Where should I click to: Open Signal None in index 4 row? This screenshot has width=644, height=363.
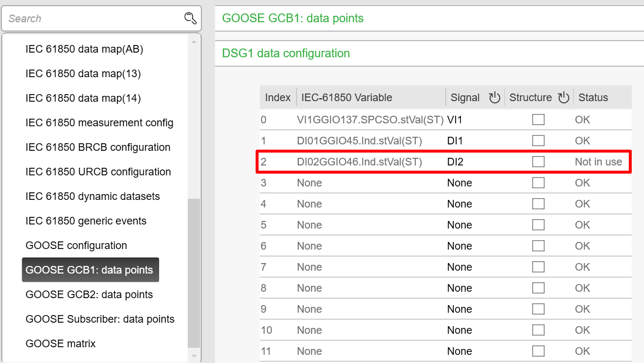(x=460, y=203)
